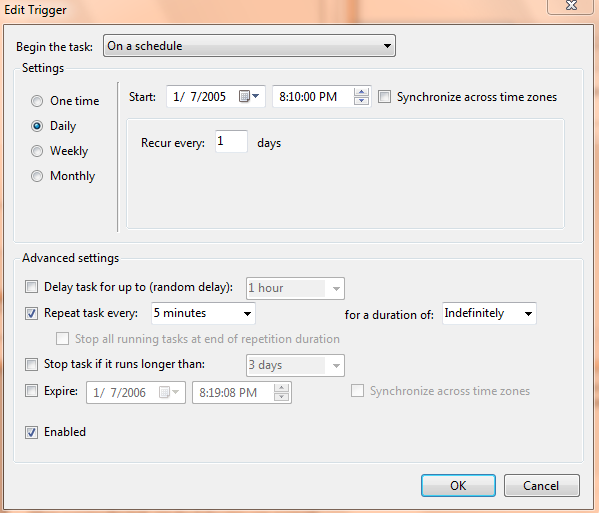Uncheck the Enabled checkbox
The image size is (599, 513).
coord(31,432)
